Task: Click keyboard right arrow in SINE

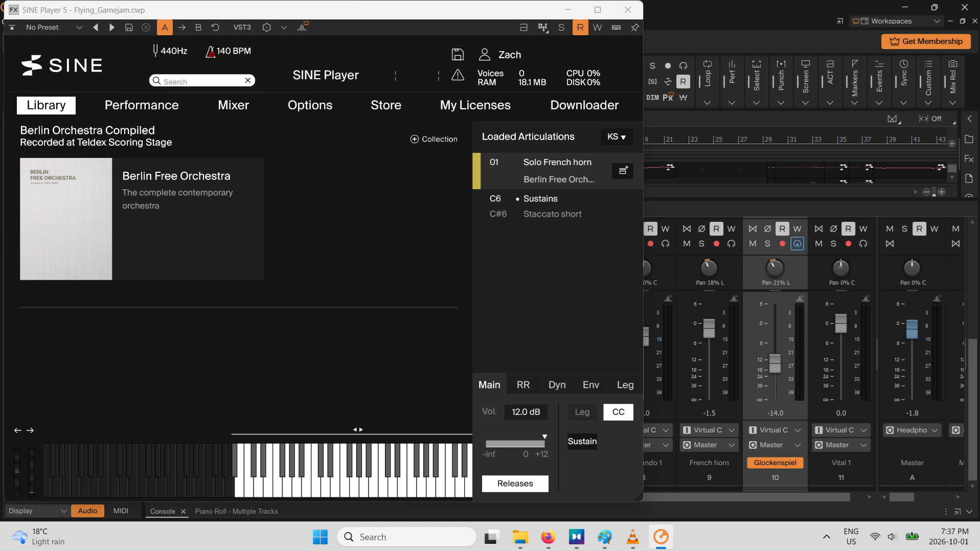Action: point(30,430)
